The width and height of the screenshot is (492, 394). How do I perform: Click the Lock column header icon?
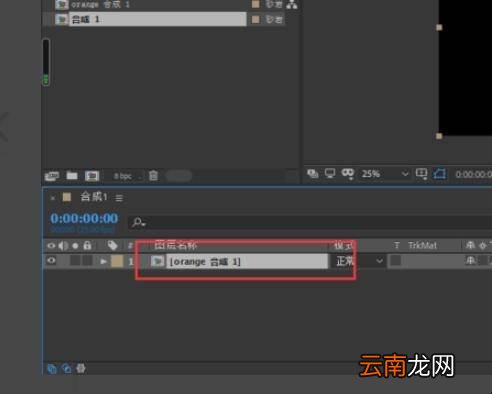tap(87, 245)
